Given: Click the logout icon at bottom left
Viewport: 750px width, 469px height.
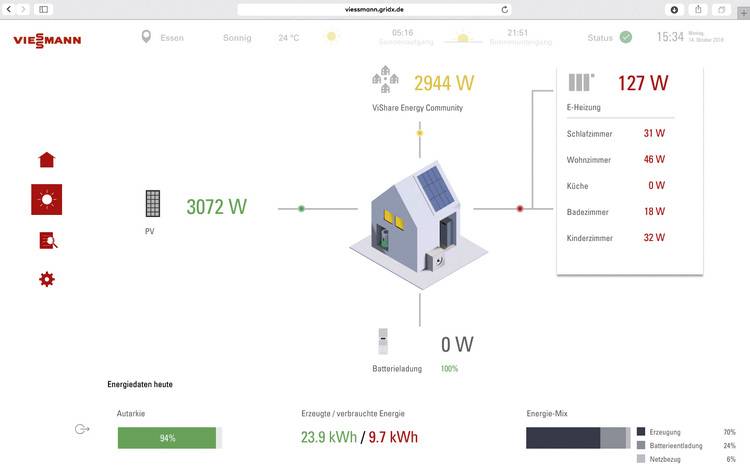Looking at the screenshot, I should pos(82,429).
